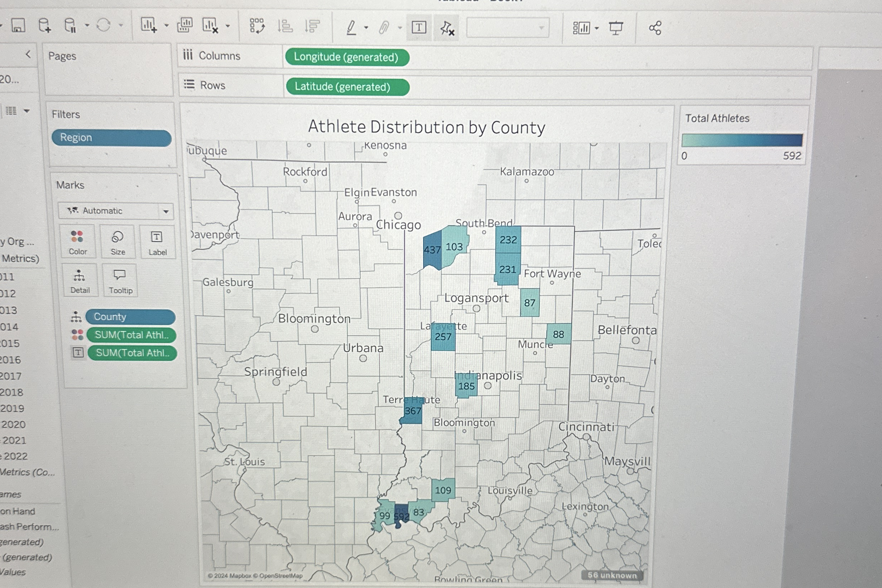
Task: Click the Longitude (generated) columns pill
Action: 346,57
